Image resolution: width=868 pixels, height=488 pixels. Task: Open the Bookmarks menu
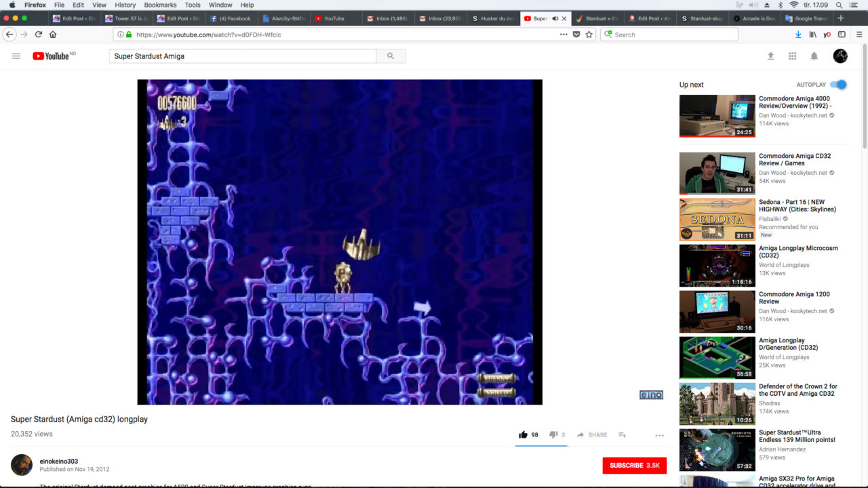[x=160, y=5]
